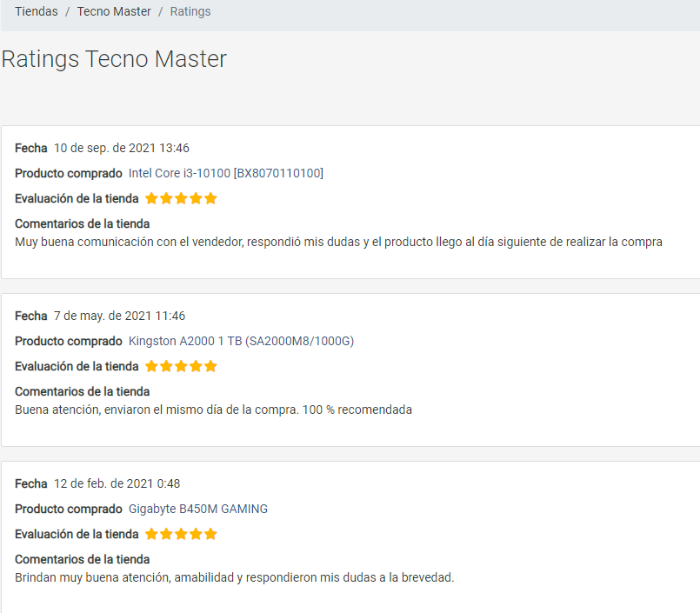Click fifth star of Intel Core review
This screenshot has height=613, width=700.
[x=210, y=198]
